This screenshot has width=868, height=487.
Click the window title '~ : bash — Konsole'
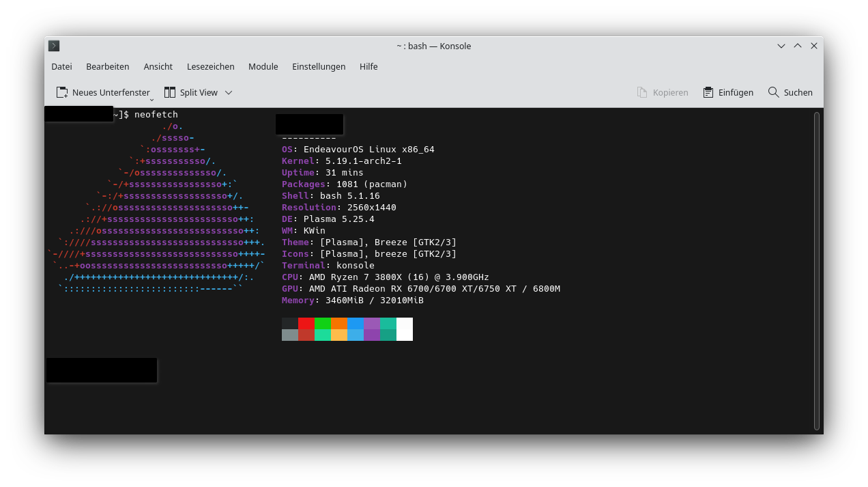click(434, 46)
